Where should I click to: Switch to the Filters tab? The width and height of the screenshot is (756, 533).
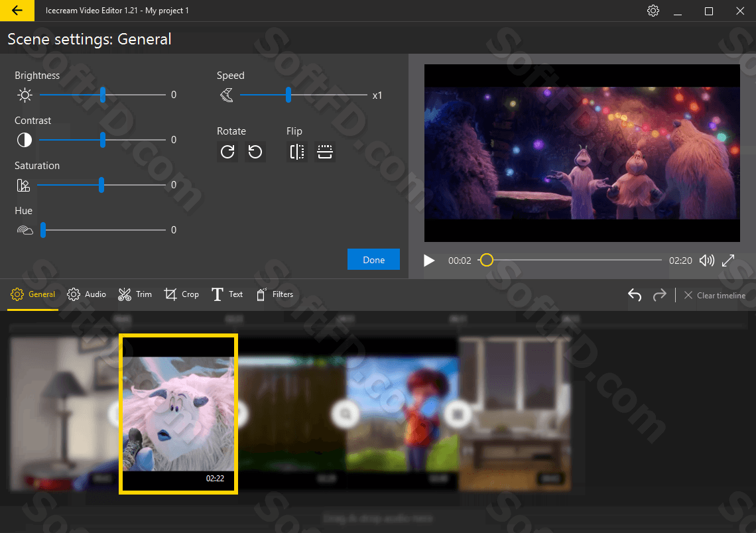(x=275, y=294)
